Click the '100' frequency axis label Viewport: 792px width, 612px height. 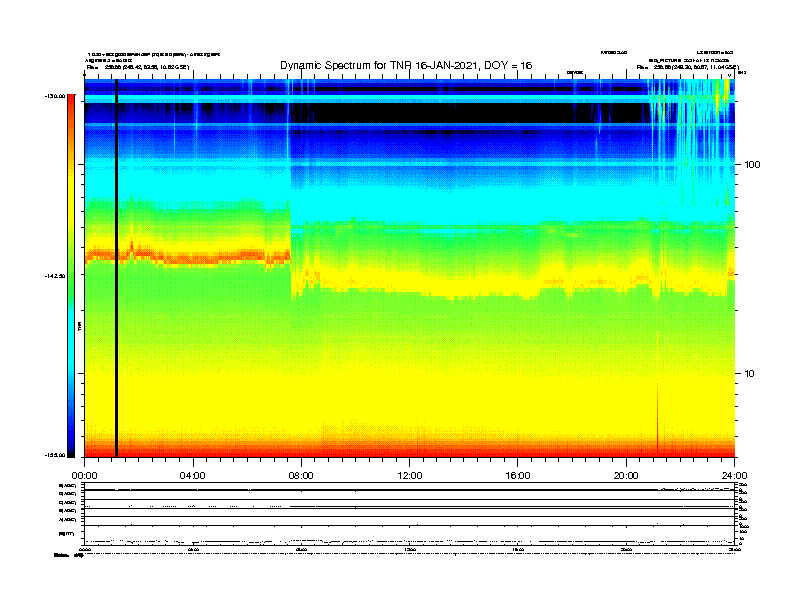752,165
